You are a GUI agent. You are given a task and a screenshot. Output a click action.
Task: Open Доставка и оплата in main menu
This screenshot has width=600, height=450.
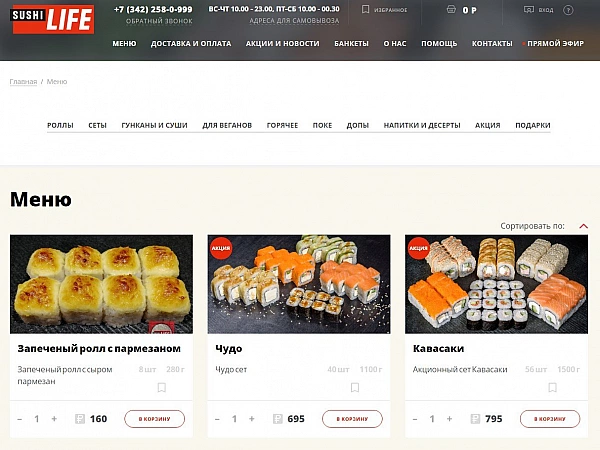click(x=191, y=44)
